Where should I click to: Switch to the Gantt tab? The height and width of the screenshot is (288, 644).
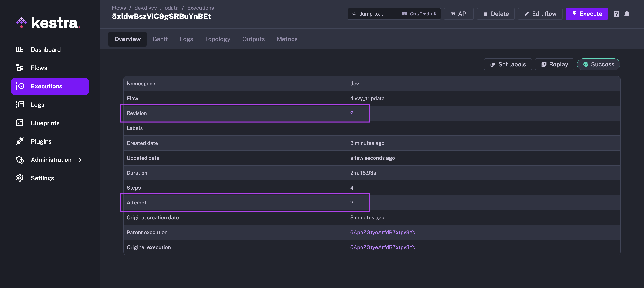tap(160, 39)
